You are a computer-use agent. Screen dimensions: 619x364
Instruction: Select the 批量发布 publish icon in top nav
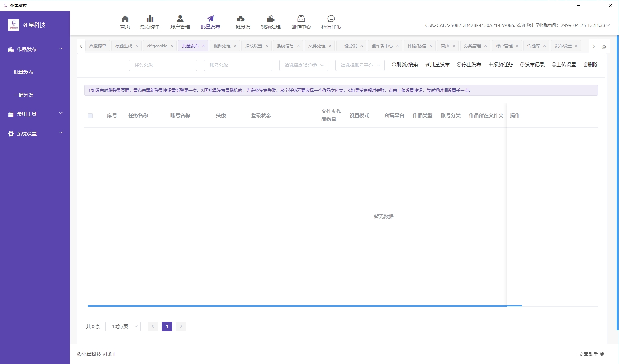pyautogui.click(x=210, y=22)
